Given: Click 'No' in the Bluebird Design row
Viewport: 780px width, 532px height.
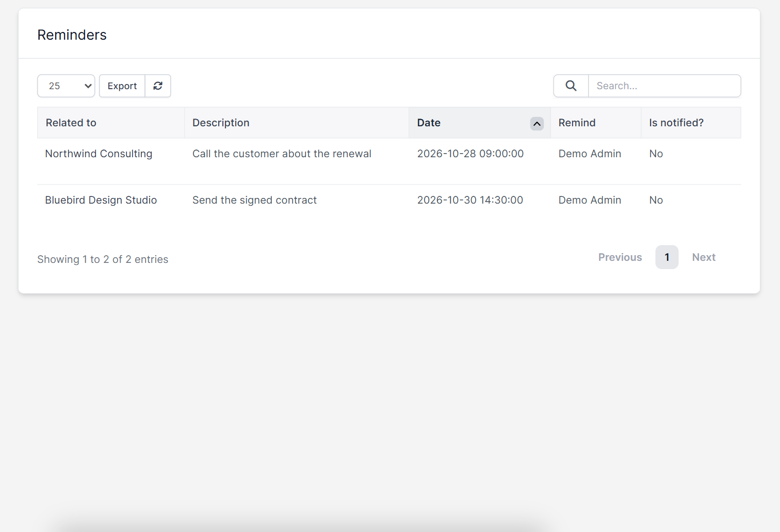Looking at the screenshot, I should click(656, 200).
